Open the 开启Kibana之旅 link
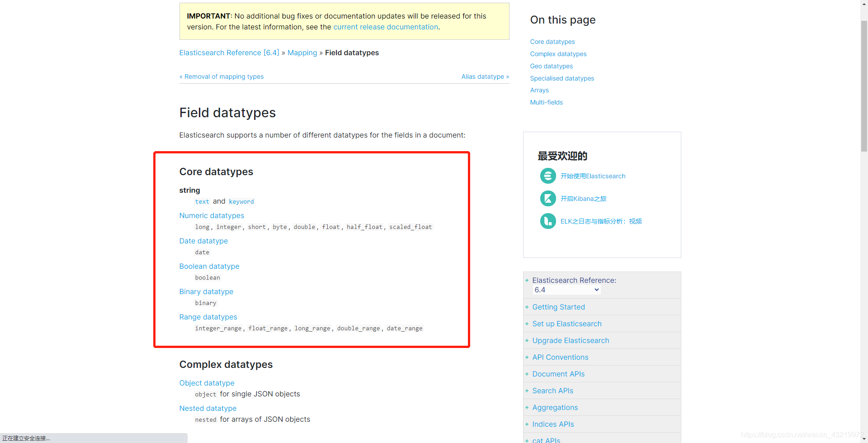Image resolution: width=868 pixels, height=443 pixels. click(x=583, y=199)
